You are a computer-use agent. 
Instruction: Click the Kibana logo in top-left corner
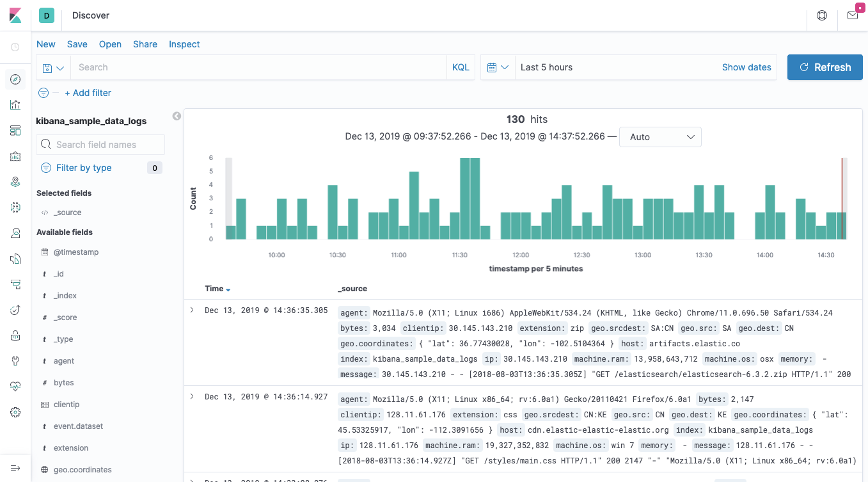[x=15, y=15]
